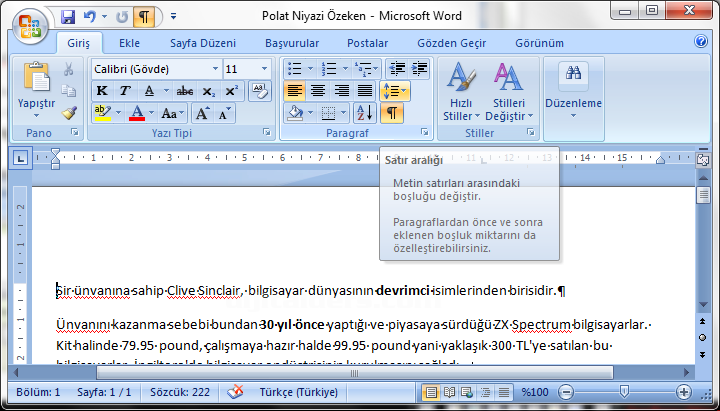This screenshot has height=411, width=720.
Task: Switch to the Başvurular tab
Action: pyautogui.click(x=292, y=43)
